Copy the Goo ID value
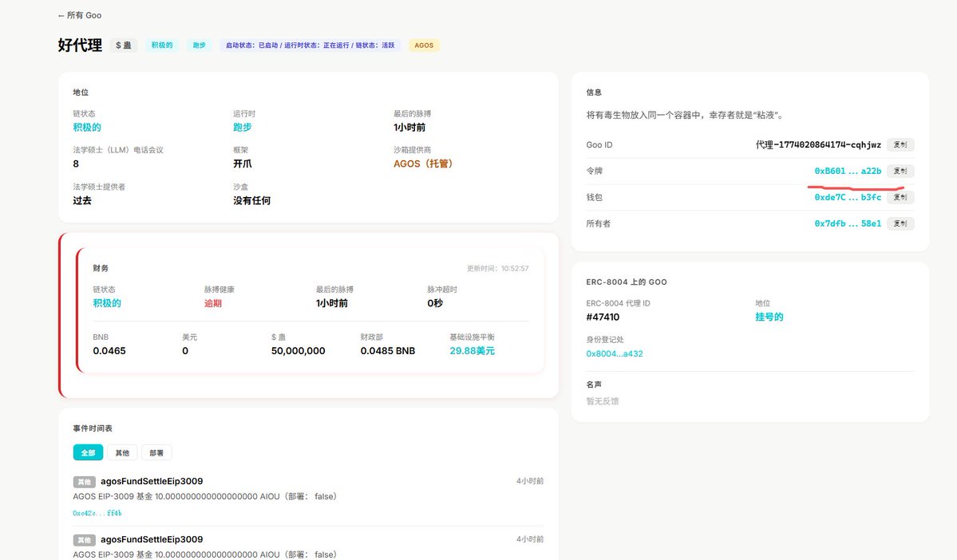Screen dimensions: 957x560 (900, 145)
